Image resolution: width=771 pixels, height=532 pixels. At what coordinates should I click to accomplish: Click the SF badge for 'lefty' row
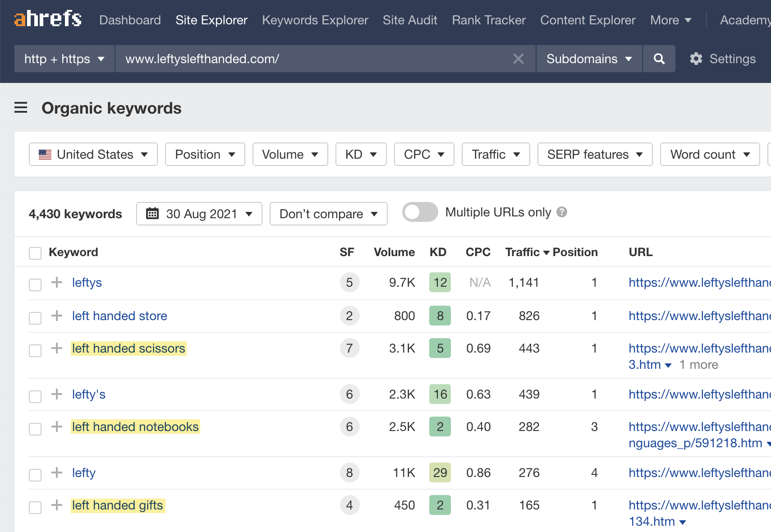point(349,473)
